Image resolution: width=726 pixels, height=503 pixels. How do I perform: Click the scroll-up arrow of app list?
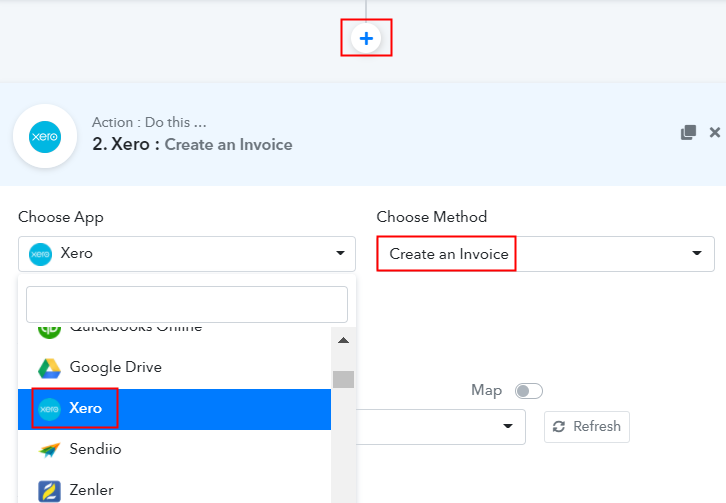[x=343, y=340]
